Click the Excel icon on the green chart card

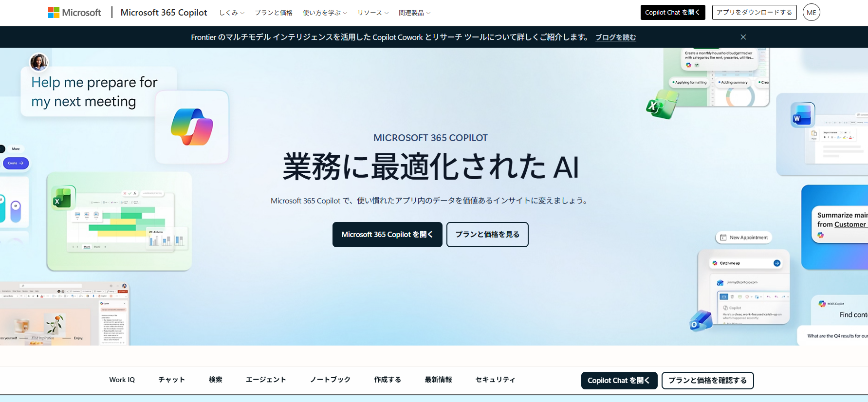click(x=63, y=198)
